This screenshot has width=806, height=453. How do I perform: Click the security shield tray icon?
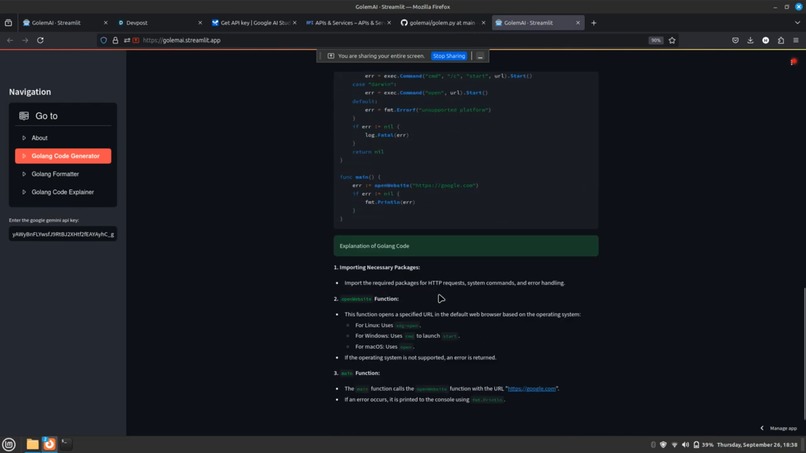pyautogui.click(x=663, y=445)
